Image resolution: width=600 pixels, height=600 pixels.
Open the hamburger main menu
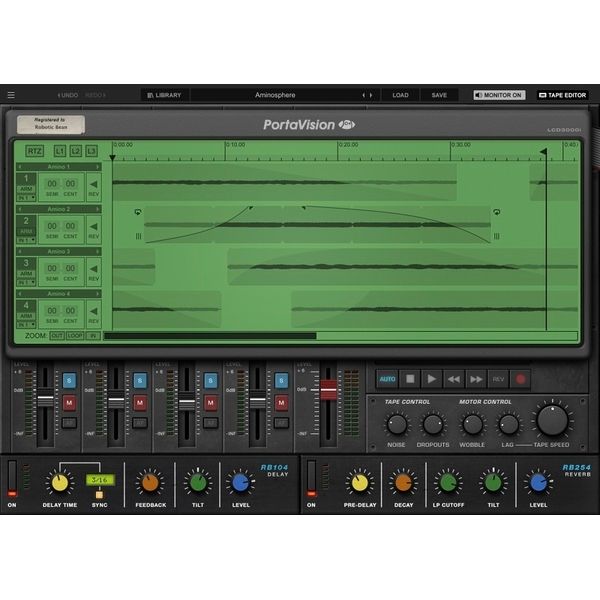tap(11, 95)
